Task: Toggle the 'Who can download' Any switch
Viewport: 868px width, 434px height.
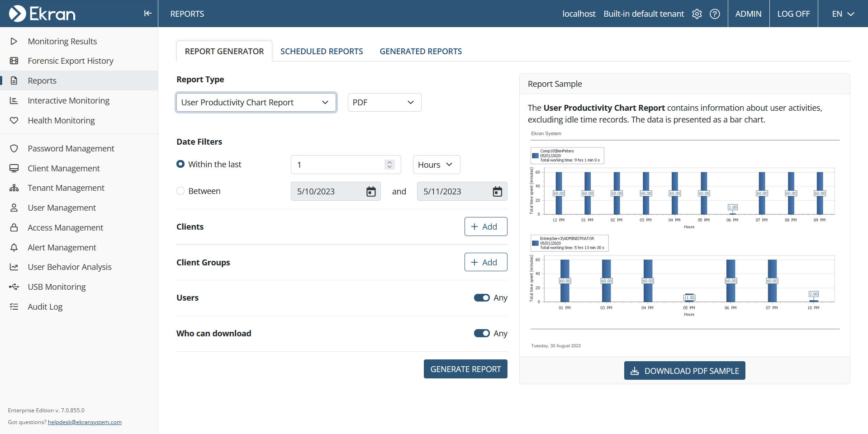Action: (482, 333)
